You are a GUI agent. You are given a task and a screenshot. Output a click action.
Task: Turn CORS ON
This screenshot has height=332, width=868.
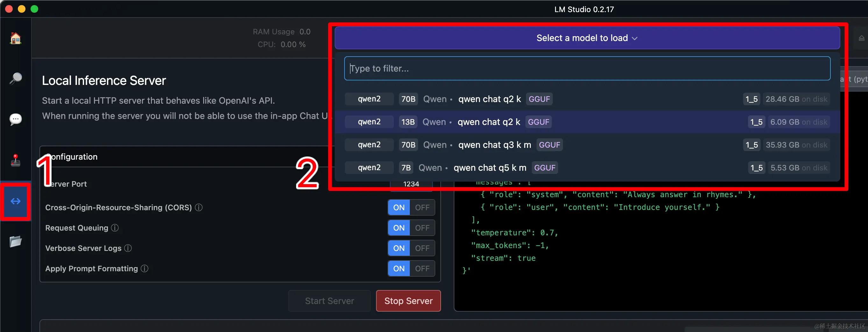point(399,208)
